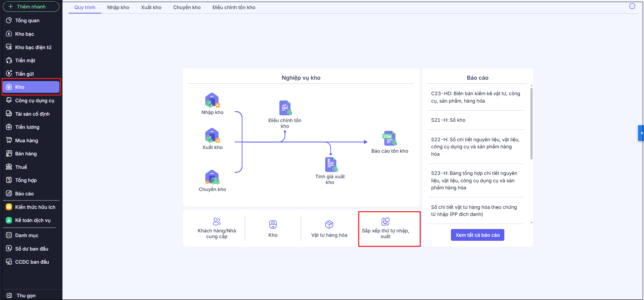
Task: Click the Tính giá xuất kho icon
Action: (x=330, y=164)
